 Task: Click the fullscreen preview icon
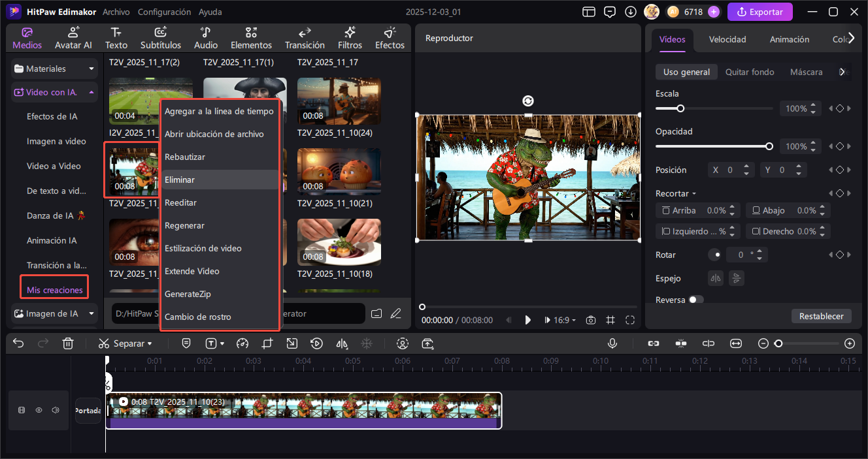tap(630, 320)
